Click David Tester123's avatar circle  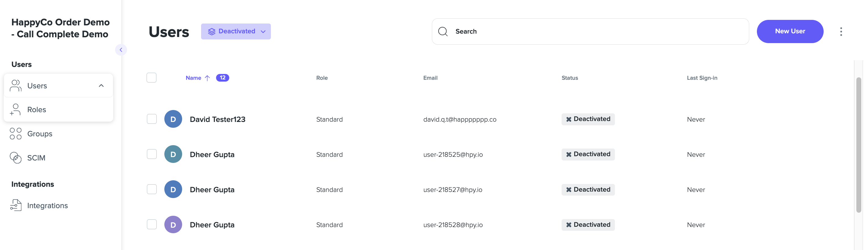click(173, 119)
